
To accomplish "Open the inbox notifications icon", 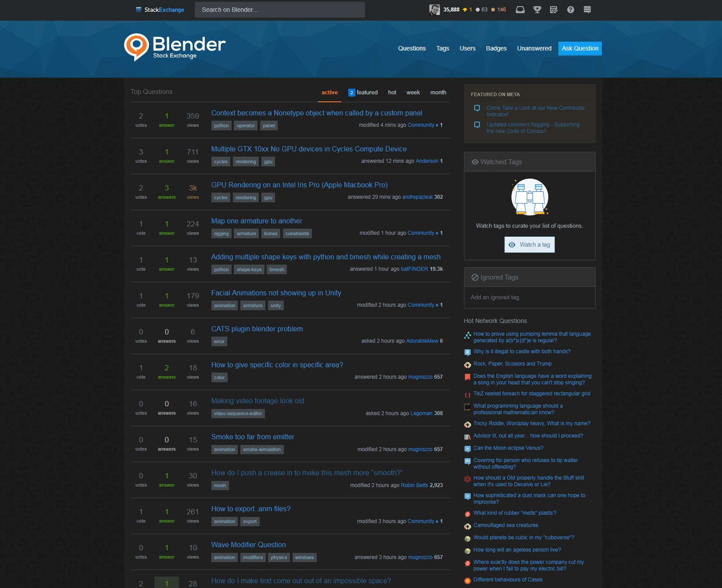I will 520,9.
